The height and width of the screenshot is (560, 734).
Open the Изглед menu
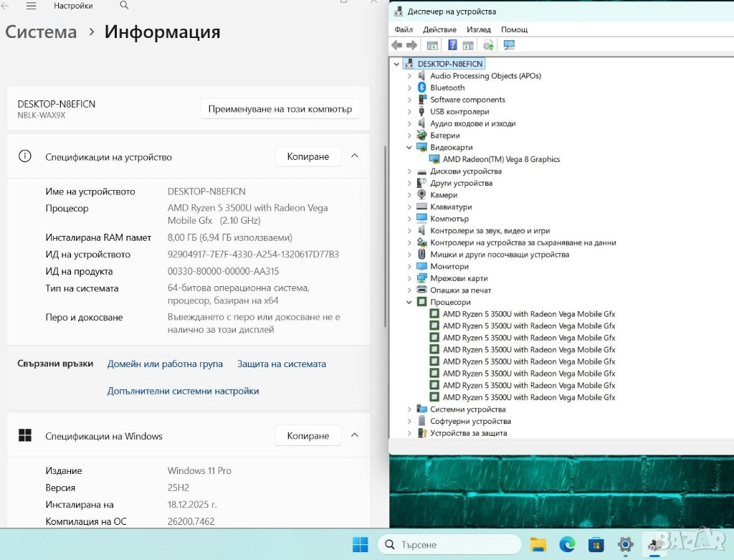[x=478, y=29]
